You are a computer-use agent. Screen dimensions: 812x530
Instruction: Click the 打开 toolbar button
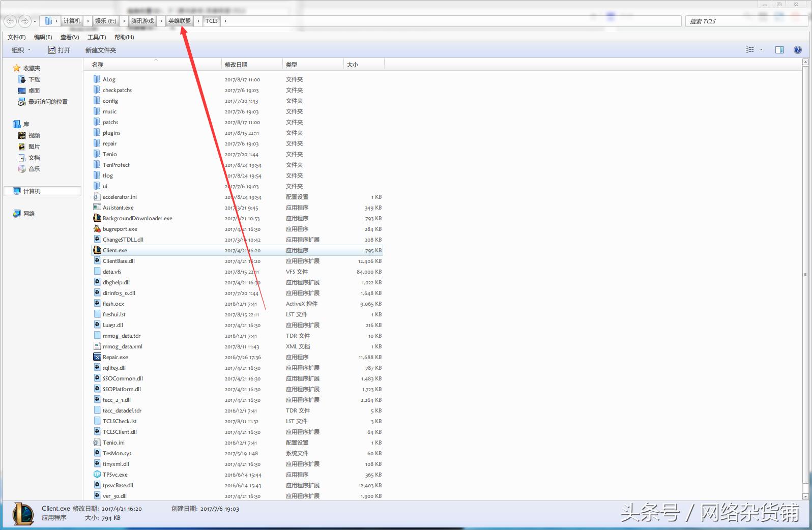pyautogui.click(x=60, y=50)
